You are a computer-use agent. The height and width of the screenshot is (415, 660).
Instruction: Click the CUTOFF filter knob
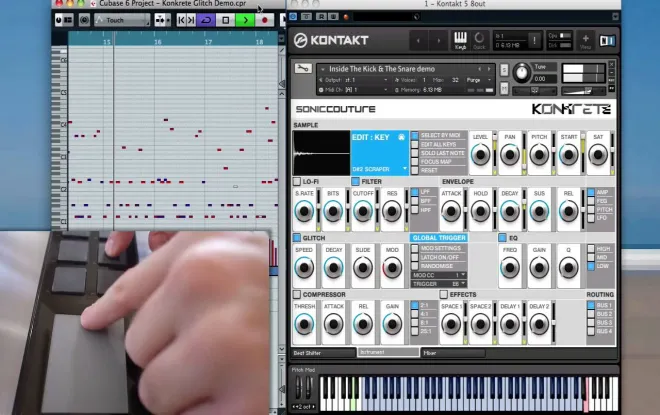[362, 211]
